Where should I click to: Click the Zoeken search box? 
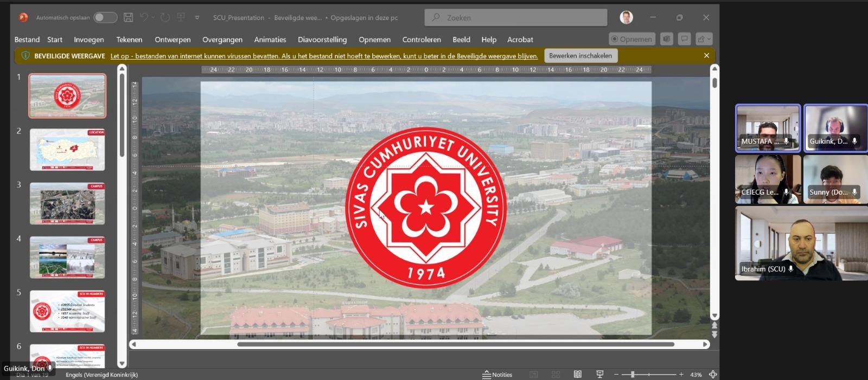[515, 17]
